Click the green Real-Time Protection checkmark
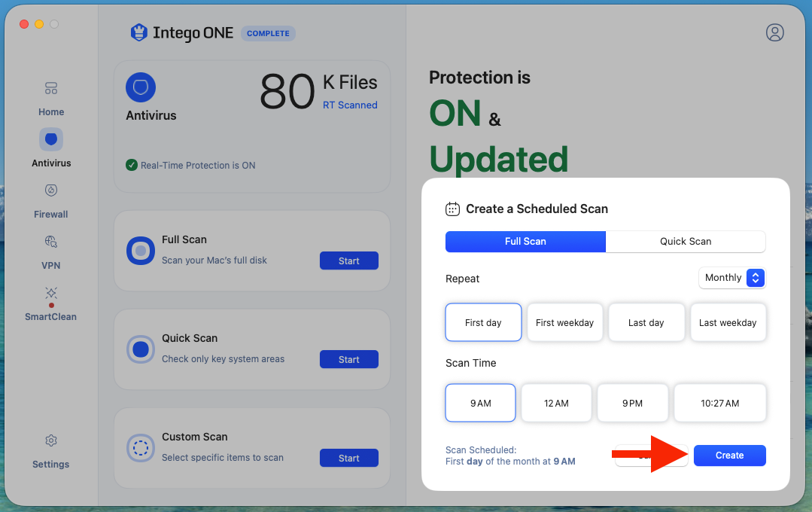The image size is (812, 512). [132, 166]
